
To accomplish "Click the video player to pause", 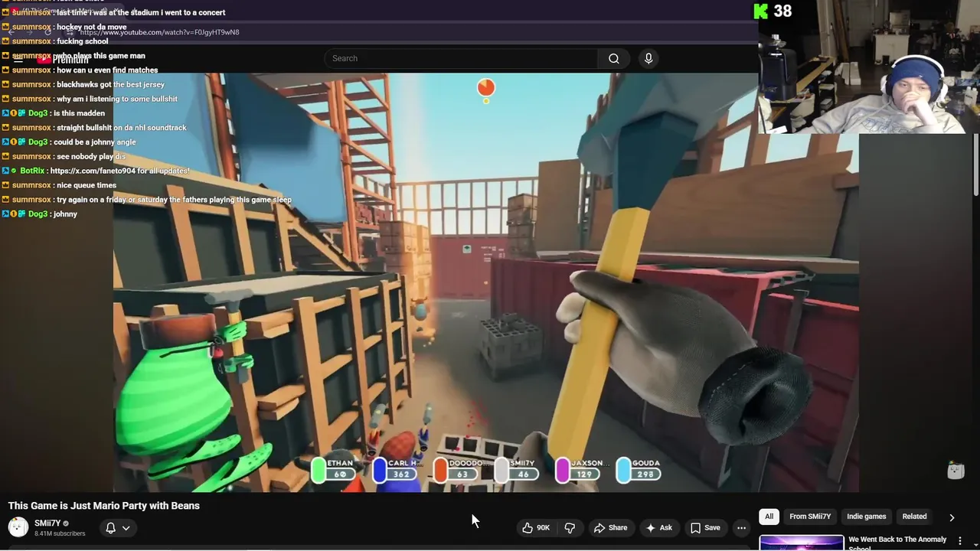I will coord(485,282).
